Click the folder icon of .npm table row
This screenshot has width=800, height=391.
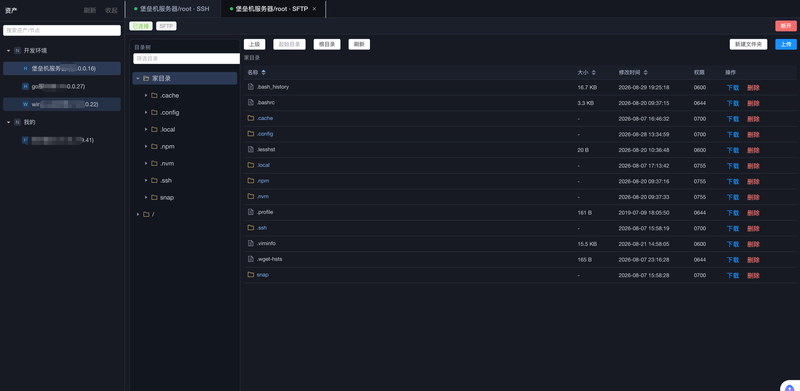tap(251, 181)
